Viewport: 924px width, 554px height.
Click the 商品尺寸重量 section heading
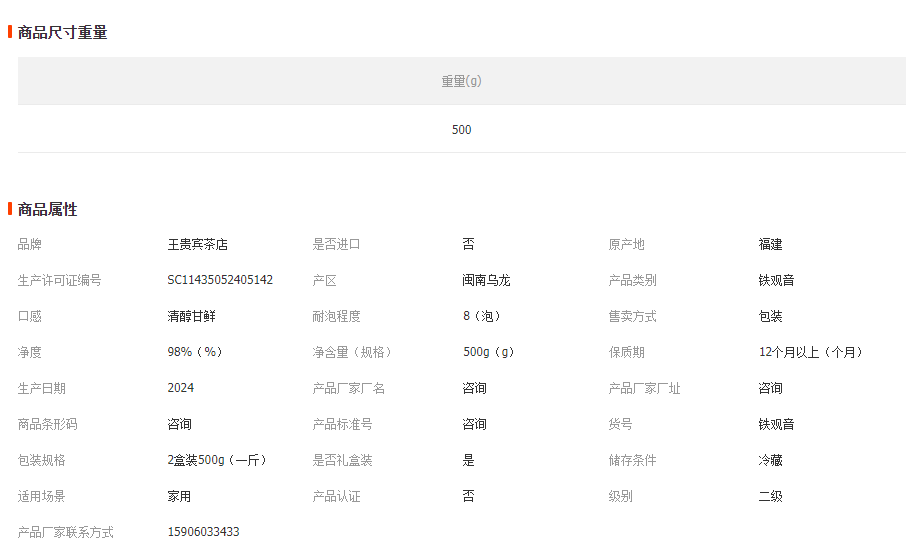62,32
